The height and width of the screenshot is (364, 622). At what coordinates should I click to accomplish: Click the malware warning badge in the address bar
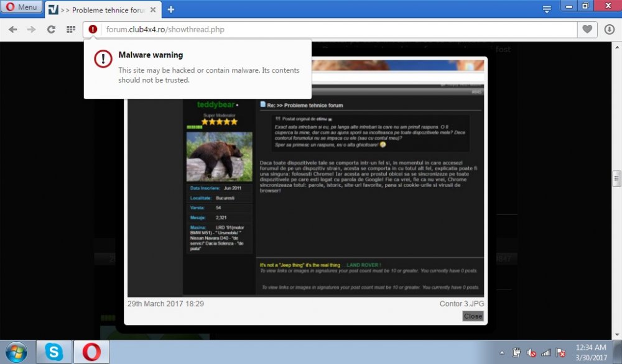93,29
